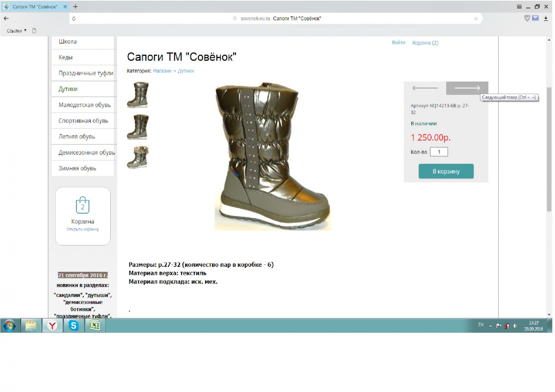Select the Сапоги ТМ "Совёнок" browser tab

tap(34, 7)
